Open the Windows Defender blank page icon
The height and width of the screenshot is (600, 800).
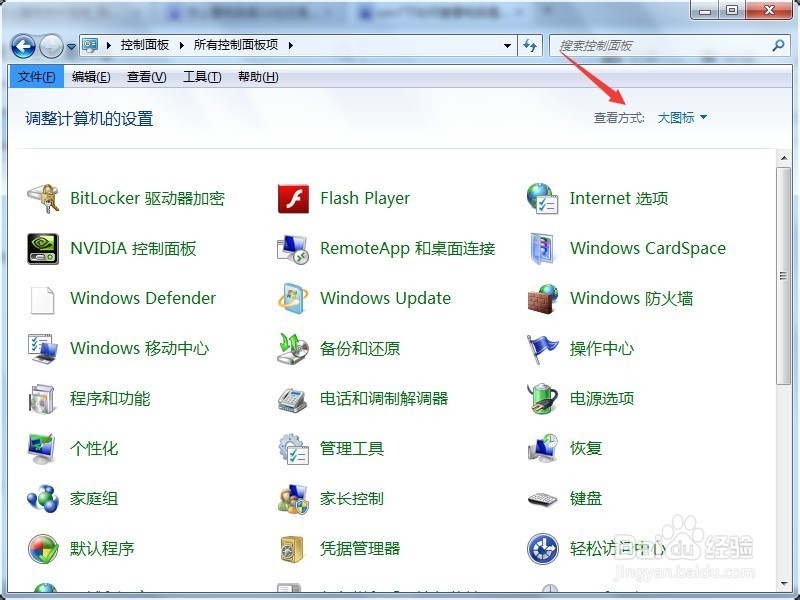tap(43, 299)
